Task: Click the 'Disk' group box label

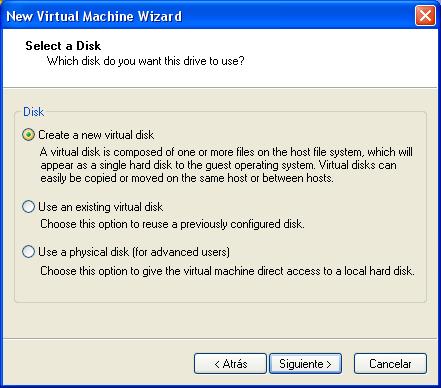Action: pos(33,112)
